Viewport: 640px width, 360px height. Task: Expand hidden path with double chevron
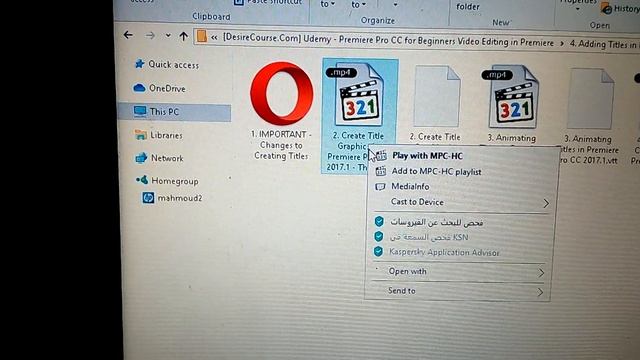click(x=214, y=38)
